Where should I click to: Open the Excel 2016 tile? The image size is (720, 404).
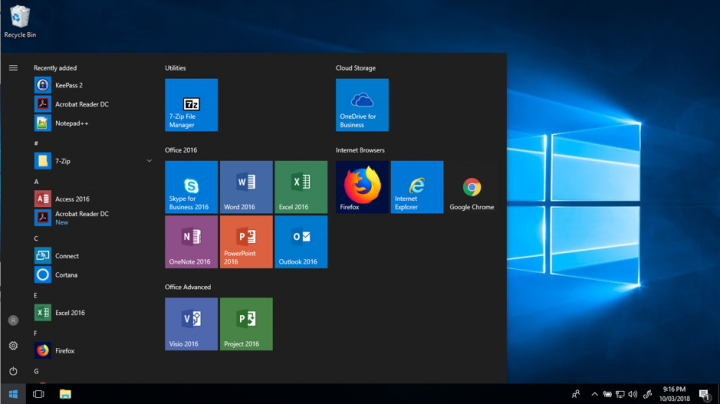pos(300,186)
